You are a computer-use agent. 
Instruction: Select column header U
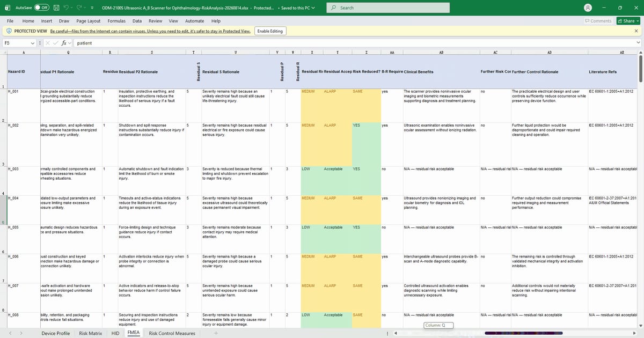pyautogui.click(x=235, y=52)
